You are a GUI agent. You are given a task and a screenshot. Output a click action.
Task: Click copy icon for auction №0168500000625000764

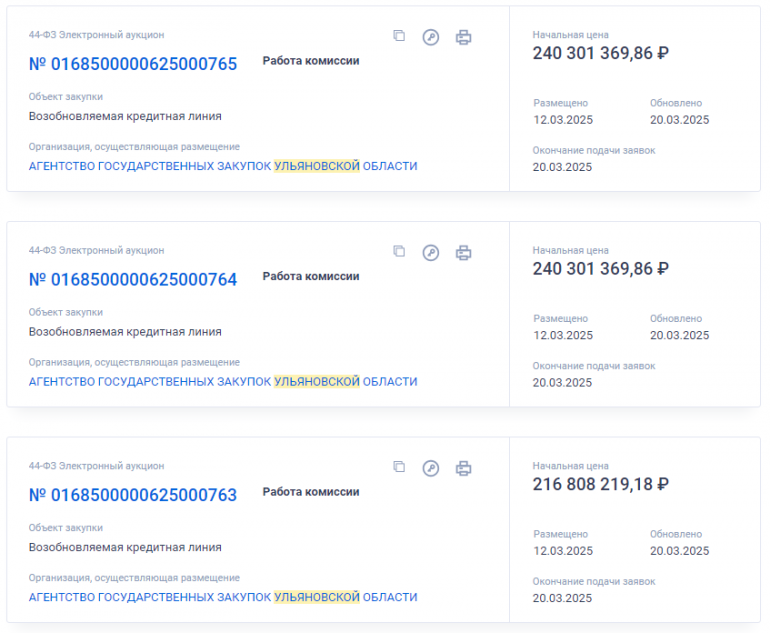(399, 252)
